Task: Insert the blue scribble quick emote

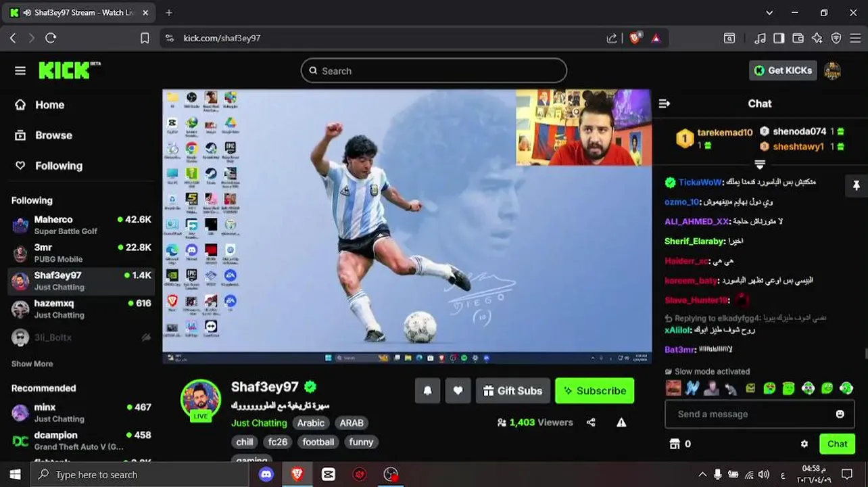Action: [692, 388]
